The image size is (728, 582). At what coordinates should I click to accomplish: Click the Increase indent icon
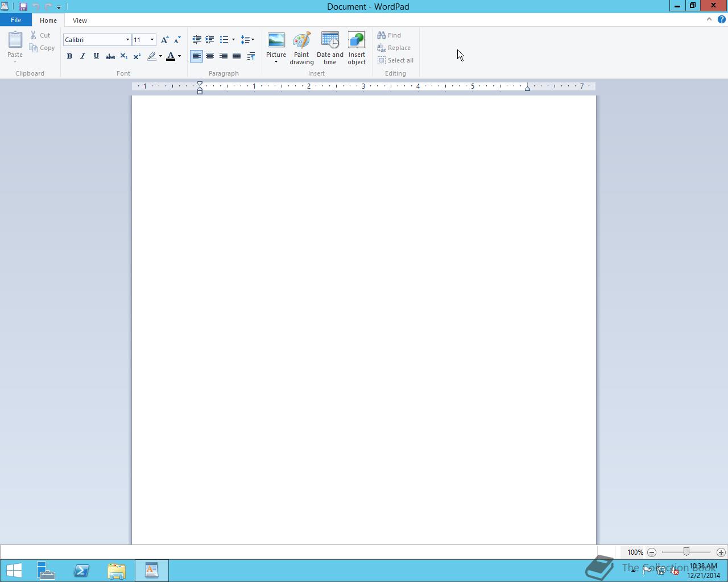(210, 40)
